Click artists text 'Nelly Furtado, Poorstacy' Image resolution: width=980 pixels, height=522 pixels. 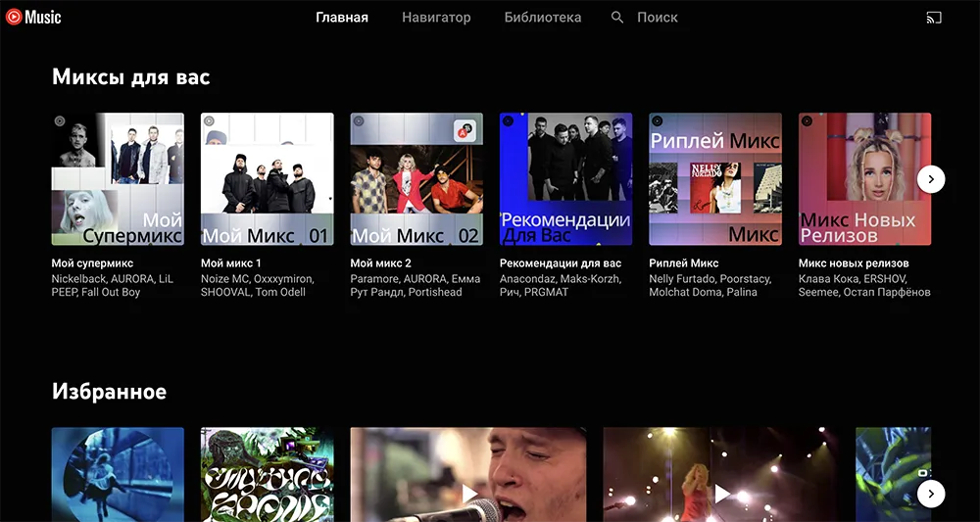click(x=710, y=279)
